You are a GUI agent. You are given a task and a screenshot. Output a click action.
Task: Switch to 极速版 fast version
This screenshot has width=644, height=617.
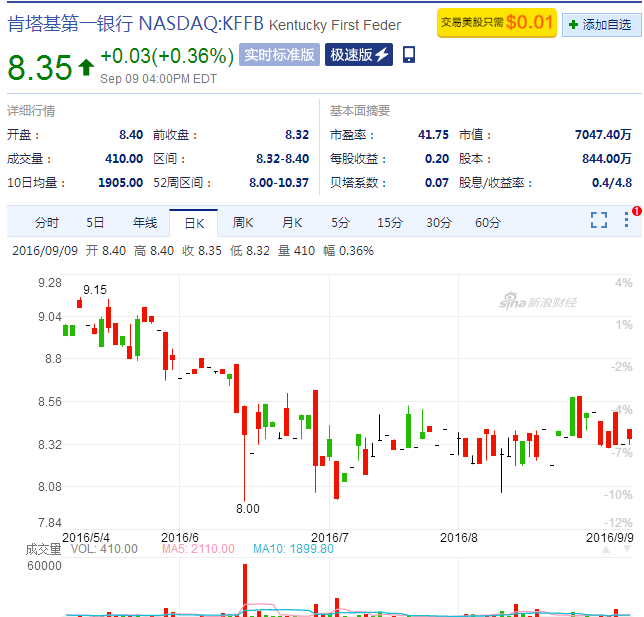click(359, 55)
